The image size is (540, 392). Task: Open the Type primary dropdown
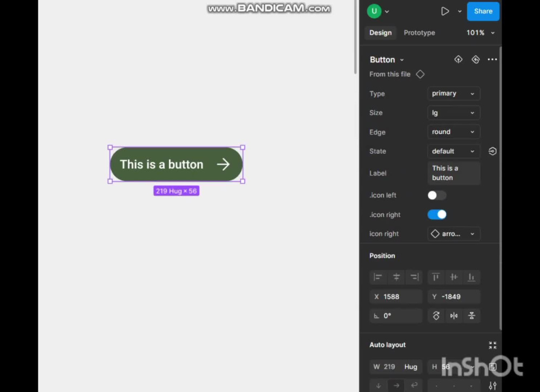click(x=453, y=94)
